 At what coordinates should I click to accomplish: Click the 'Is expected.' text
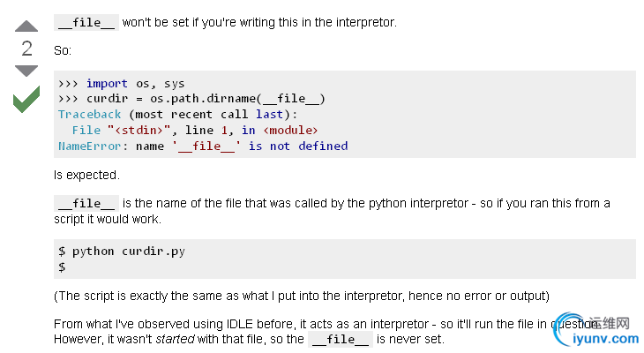point(86,176)
